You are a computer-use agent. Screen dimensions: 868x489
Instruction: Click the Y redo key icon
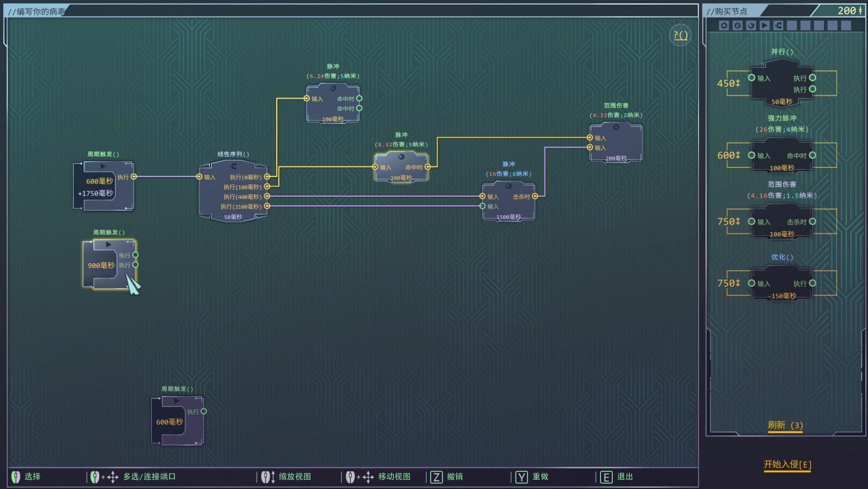coord(521,477)
